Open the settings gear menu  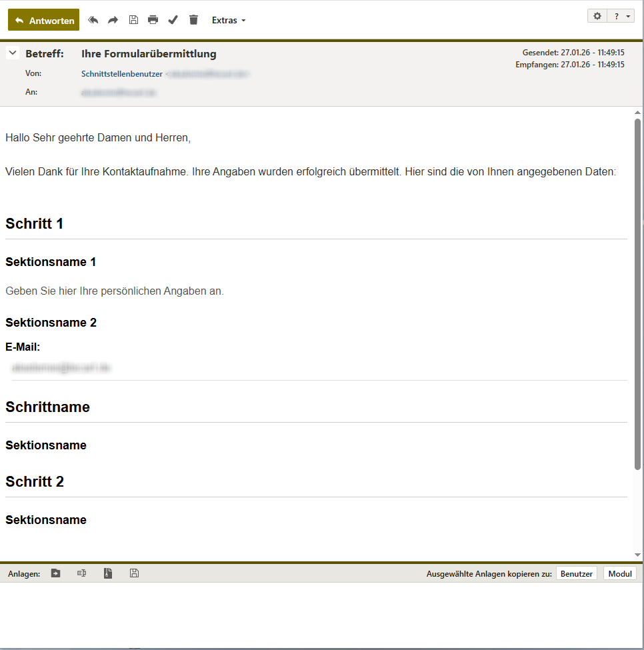coord(597,16)
